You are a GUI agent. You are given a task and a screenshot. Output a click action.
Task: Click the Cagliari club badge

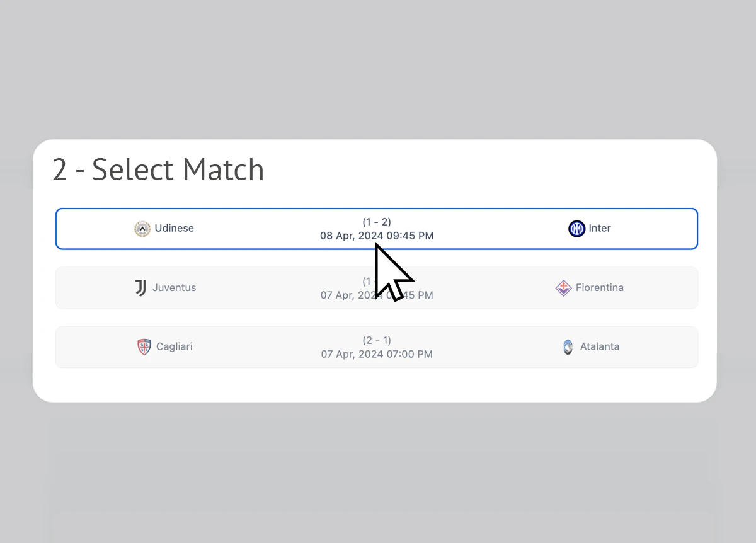click(143, 346)
